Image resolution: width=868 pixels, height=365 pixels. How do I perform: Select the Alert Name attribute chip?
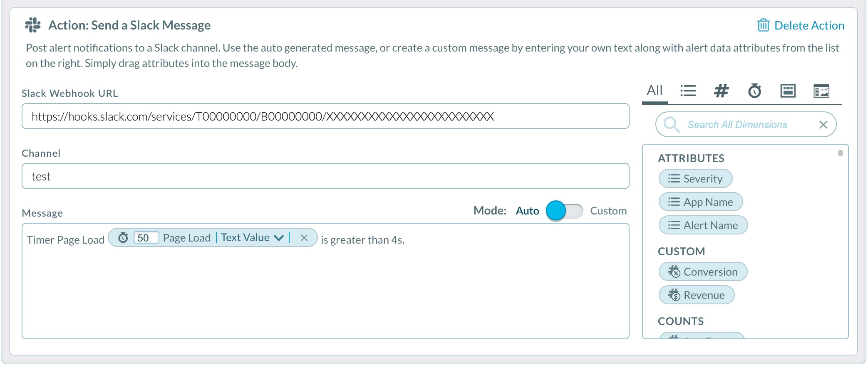(x=703, y=225)
